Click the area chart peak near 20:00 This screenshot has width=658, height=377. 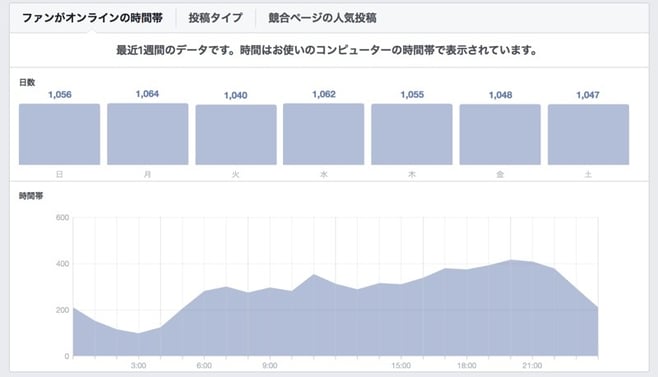(511, 260)
